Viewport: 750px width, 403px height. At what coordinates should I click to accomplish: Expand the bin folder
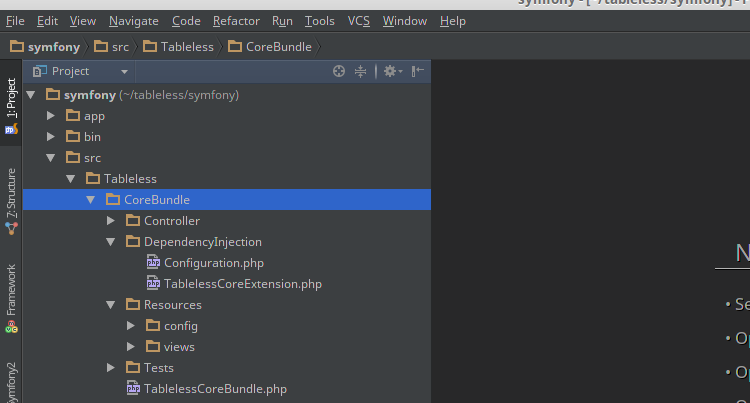[51, 137]
